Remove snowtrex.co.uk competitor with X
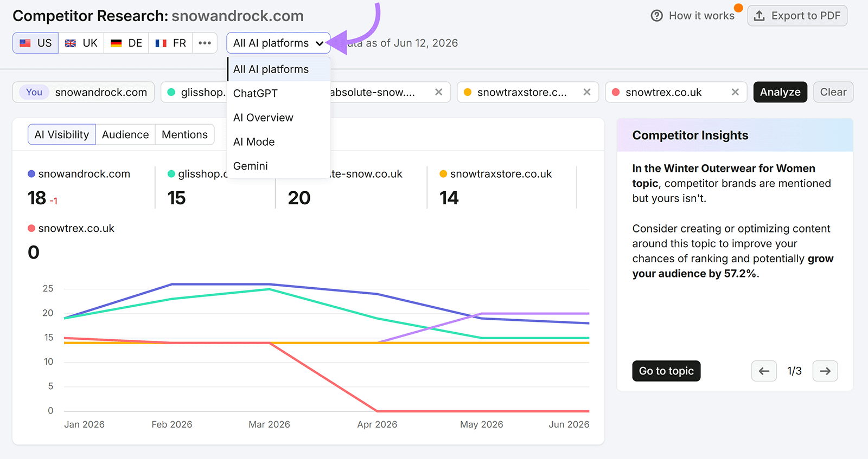Screen dimensions: 868x459 (735, 92)
